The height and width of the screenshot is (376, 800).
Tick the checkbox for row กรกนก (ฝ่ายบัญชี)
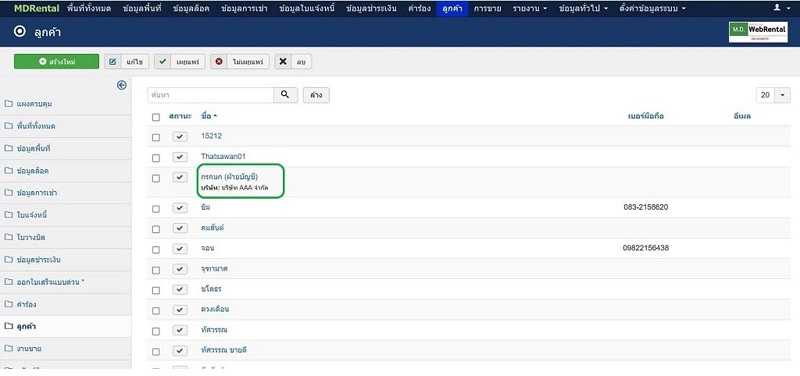tap(156, 178)
